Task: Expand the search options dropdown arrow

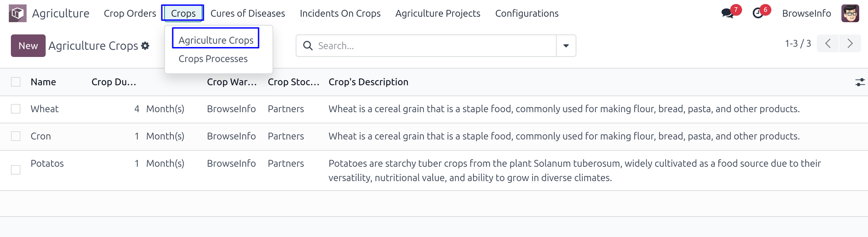Action: point(566,46)
